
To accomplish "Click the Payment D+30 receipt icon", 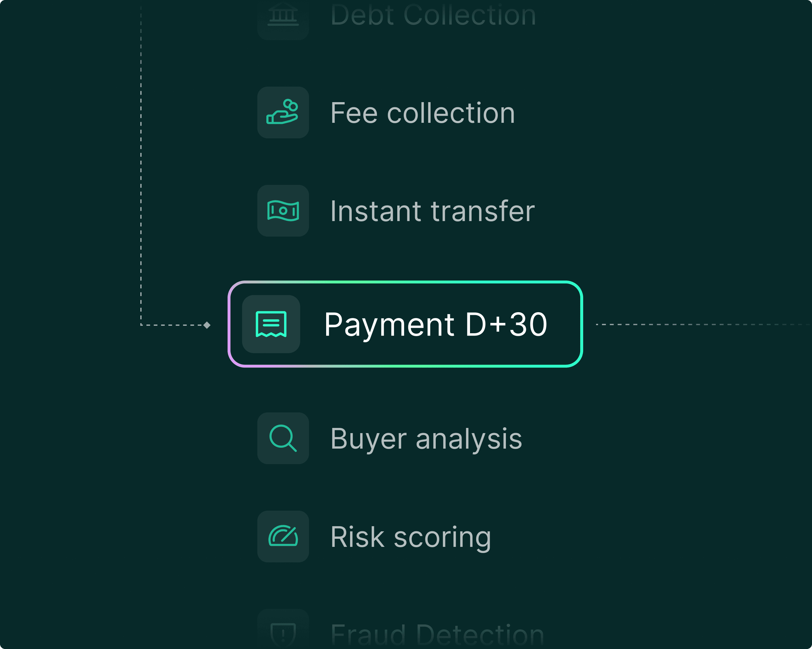I will pyautogui.click(x=271, y=324).
